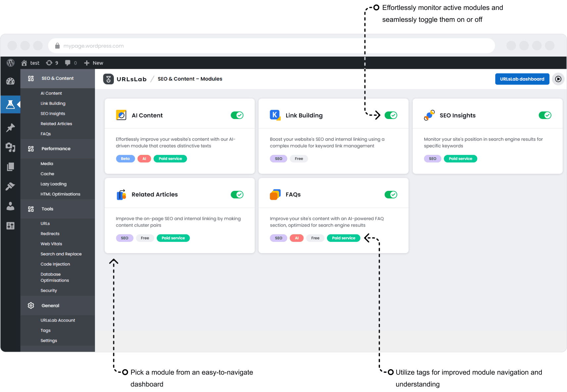
Task: Open Security in the sidebar menu
Action: coord(49,291)
